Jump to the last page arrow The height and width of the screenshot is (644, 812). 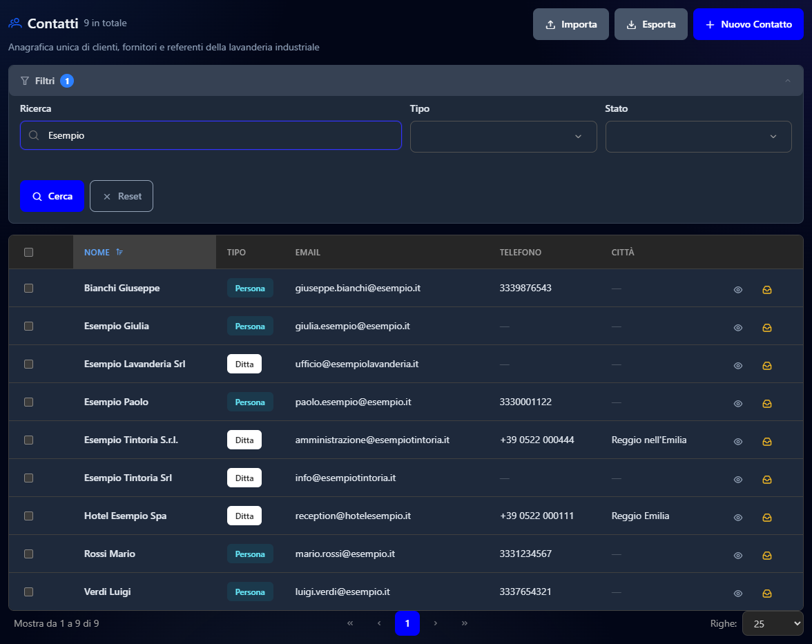[x=465, y=623]
